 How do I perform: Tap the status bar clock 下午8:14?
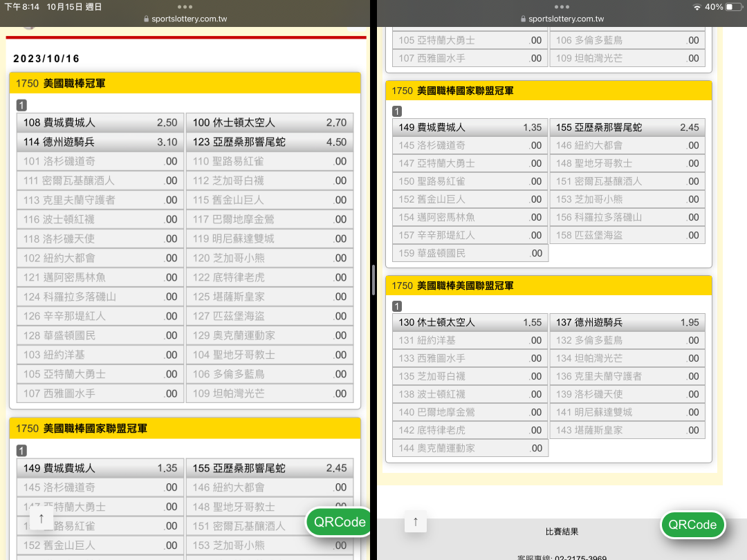click(x=22, y=7)
